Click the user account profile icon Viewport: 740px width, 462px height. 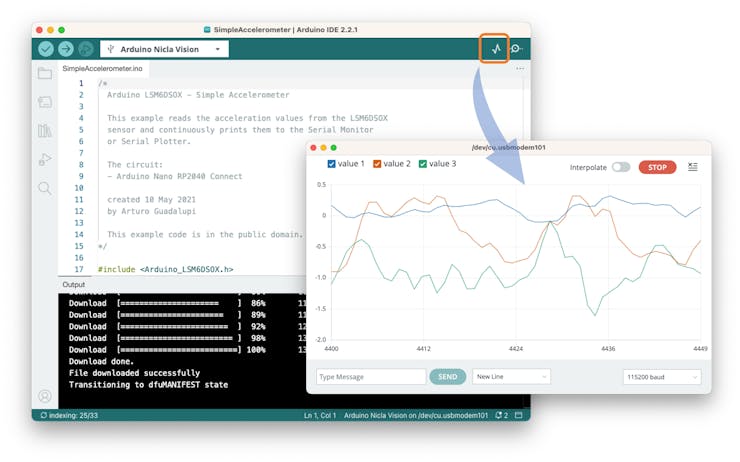(x=45, y=396)
